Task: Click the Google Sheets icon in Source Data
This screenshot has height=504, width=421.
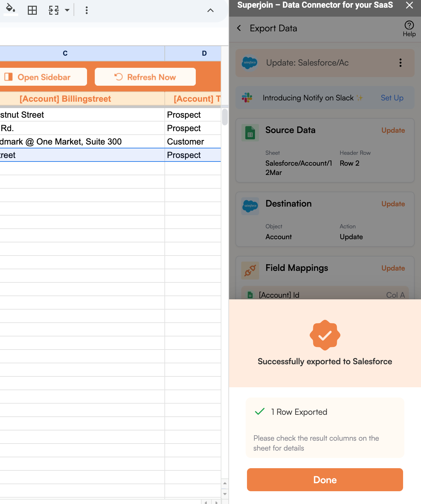Action: point(250,133)
